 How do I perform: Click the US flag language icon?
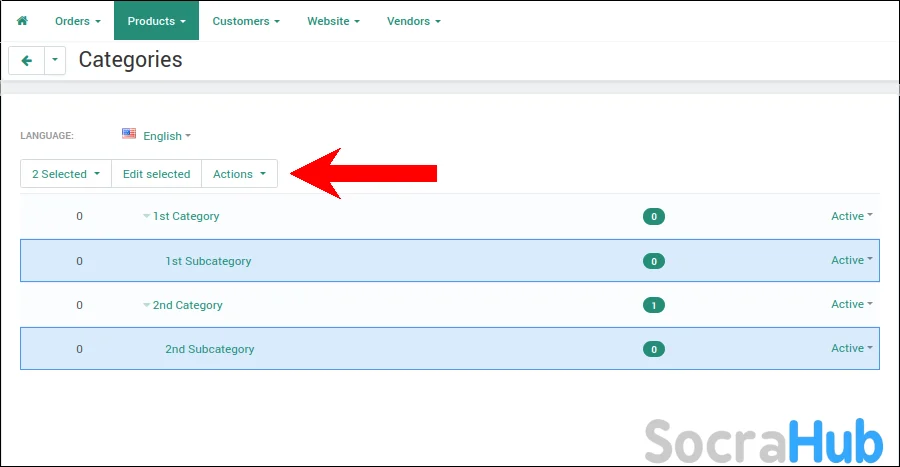click(x=129, y=134)
